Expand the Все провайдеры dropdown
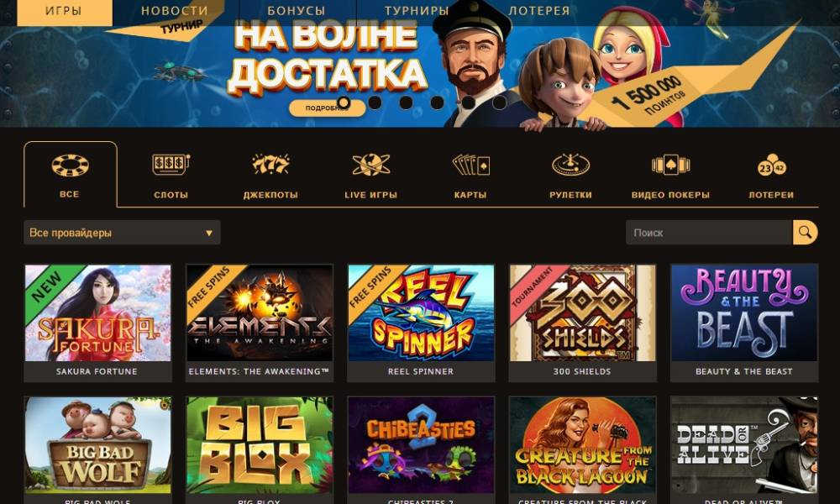Viewport: 840px width, 504px height. tap(122, 233)
